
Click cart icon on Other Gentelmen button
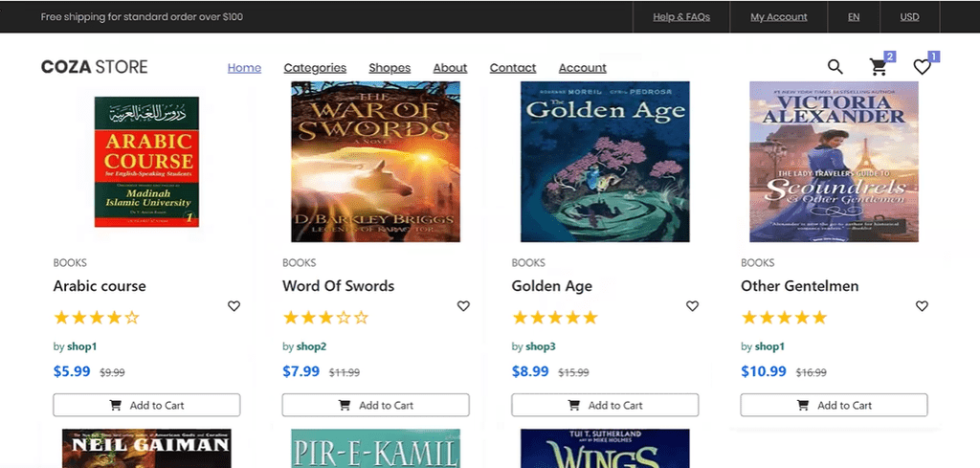(x=804, y=405)
